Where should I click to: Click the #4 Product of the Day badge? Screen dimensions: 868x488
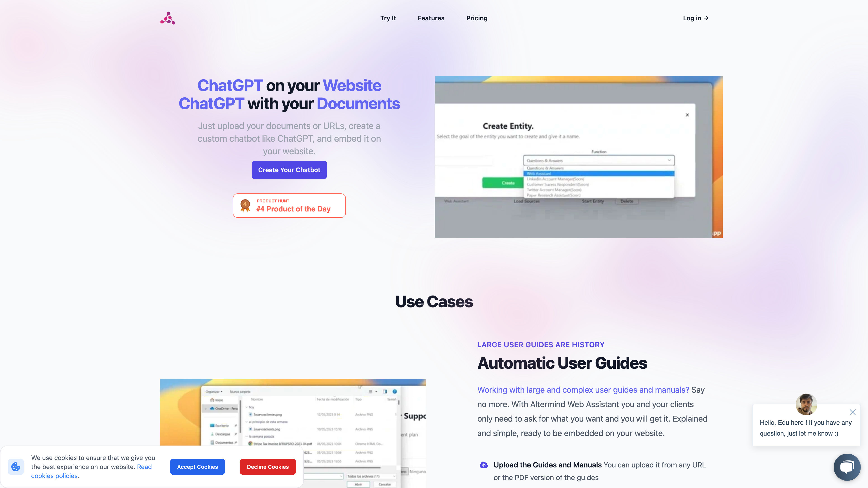click(289, 206)
